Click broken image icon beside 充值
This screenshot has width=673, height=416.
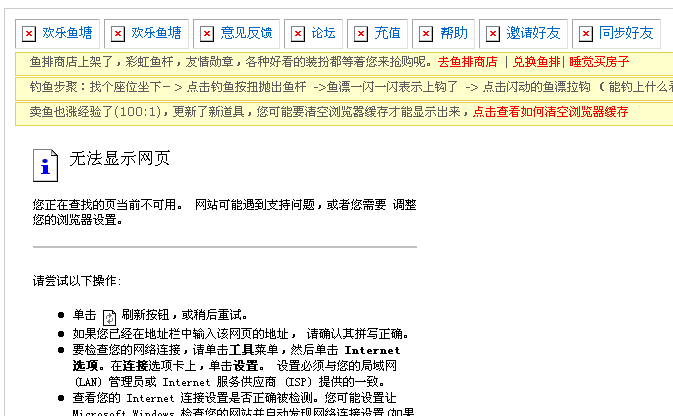(361, 33)
